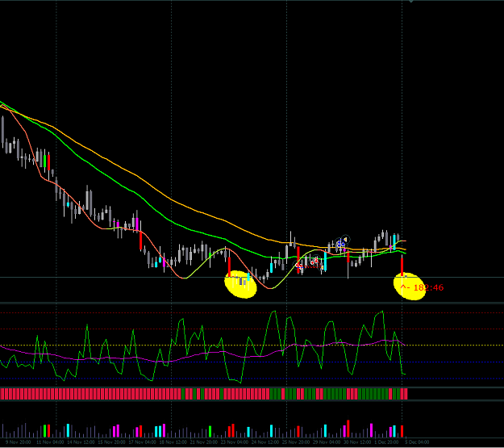Select the '17 Nov 04:00' time label

tap(142, 442)
